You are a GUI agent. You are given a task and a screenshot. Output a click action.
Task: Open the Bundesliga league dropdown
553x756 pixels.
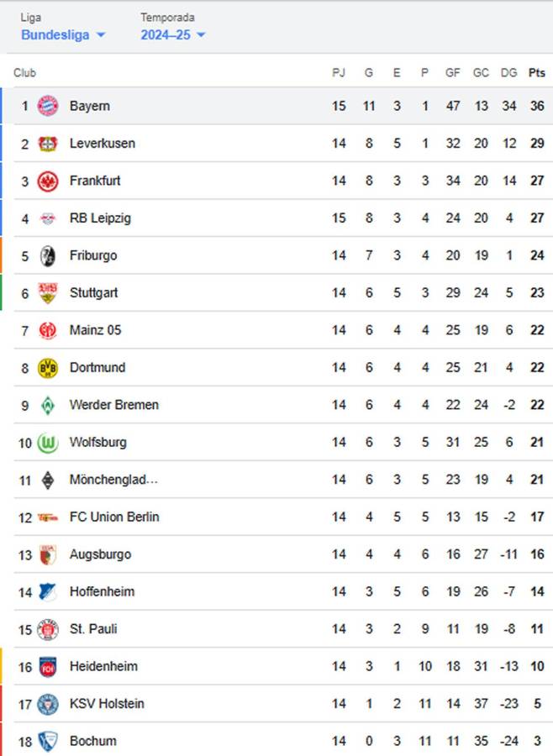(63, 35)
